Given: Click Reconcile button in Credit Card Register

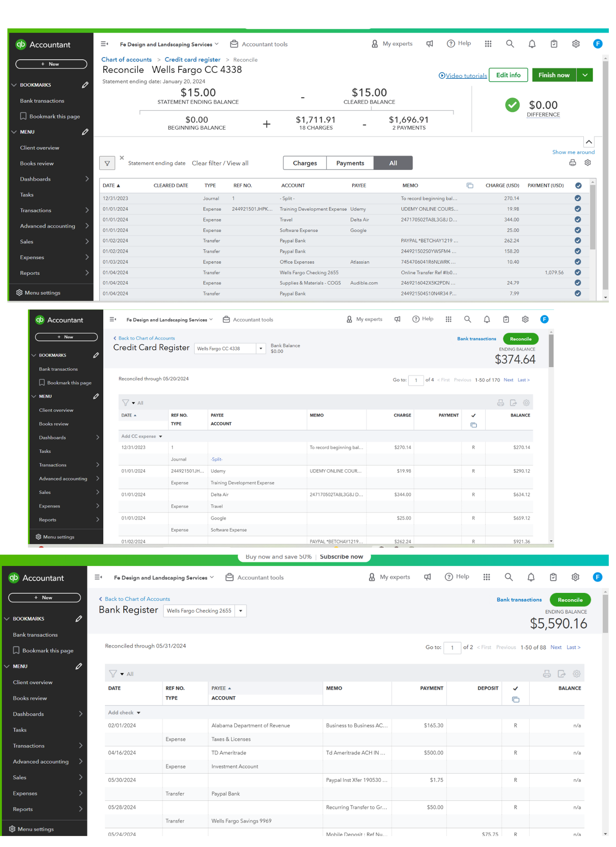Looking at the screenshot, I should pyautogui.click(x=521, y=339).
